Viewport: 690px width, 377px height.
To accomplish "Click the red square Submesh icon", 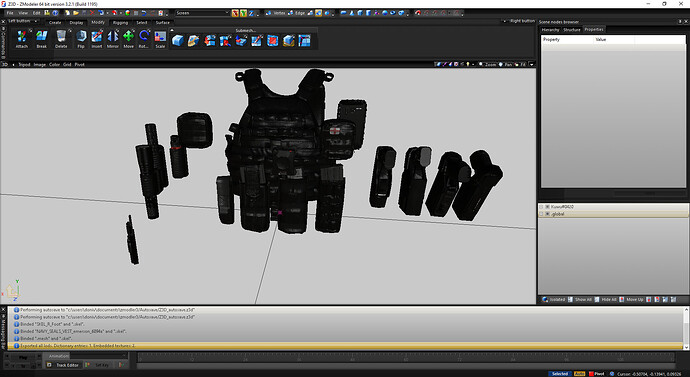I will [273, 41].
